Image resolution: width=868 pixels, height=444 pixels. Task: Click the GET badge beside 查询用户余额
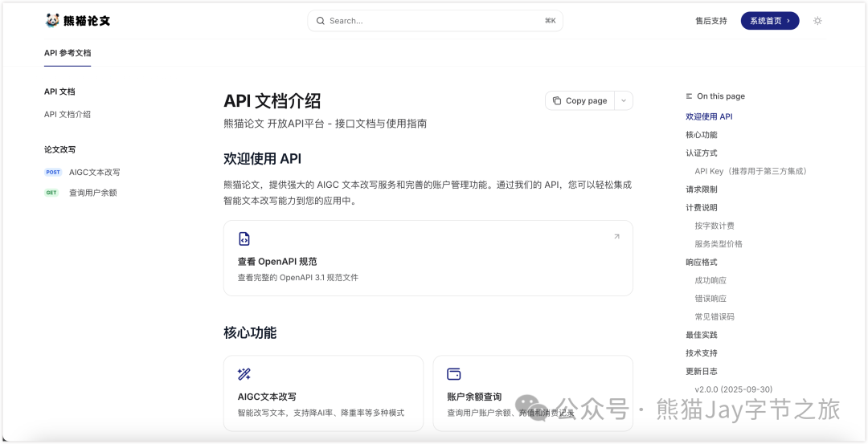(51, 193)
